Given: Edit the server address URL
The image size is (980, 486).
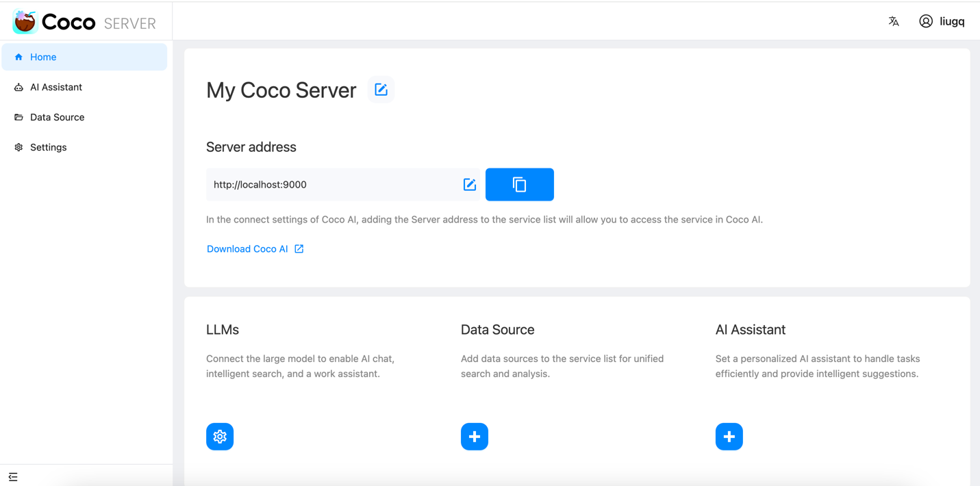Looking at the screenshot, I should (x=469, y=184).
